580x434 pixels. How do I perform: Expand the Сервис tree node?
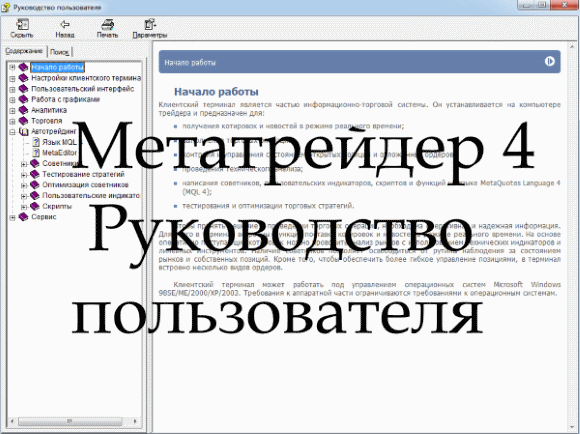coord(12,217)
